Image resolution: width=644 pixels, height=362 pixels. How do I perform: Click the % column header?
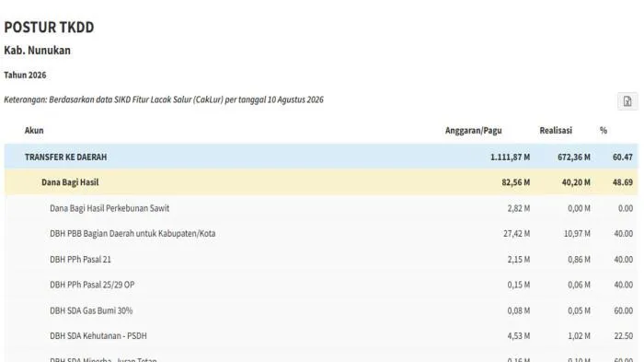pos(603,131)
